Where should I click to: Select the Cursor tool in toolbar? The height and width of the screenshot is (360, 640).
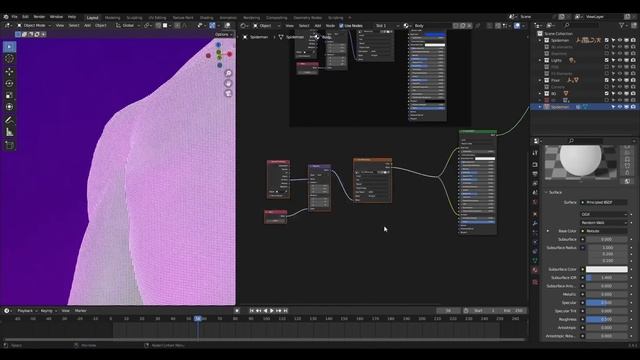coord(9,59)
